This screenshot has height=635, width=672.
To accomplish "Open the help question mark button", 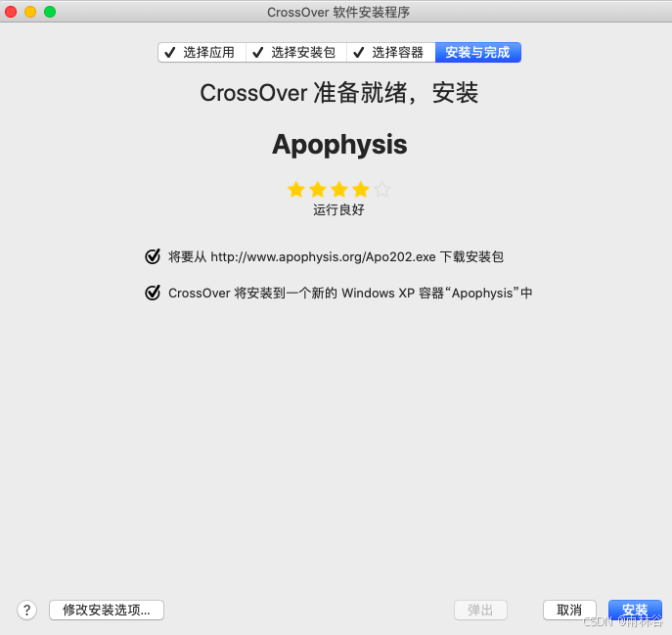I will tap(27, 610).
